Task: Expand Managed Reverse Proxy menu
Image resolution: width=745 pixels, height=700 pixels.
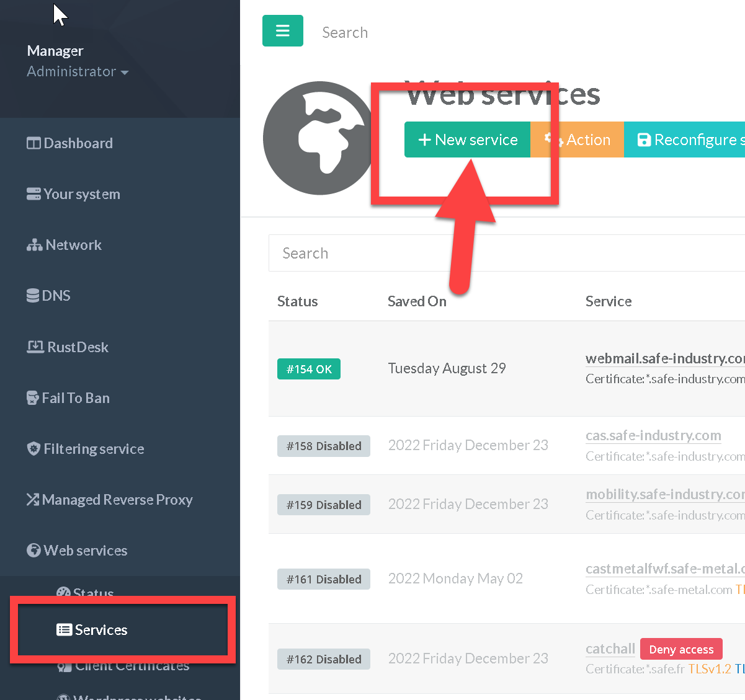Action: click(x=109, y=500)
